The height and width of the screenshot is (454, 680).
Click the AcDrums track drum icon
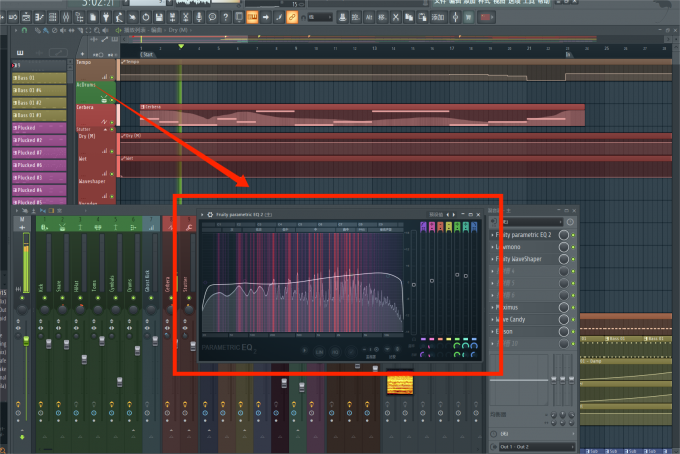coord(104,99)
